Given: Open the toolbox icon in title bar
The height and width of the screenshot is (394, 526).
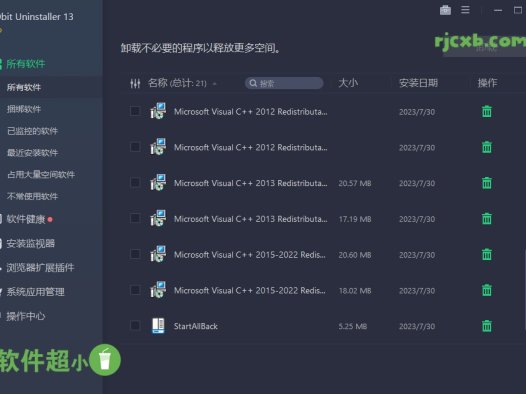Looking at the screenshot, I should (445, 10).
